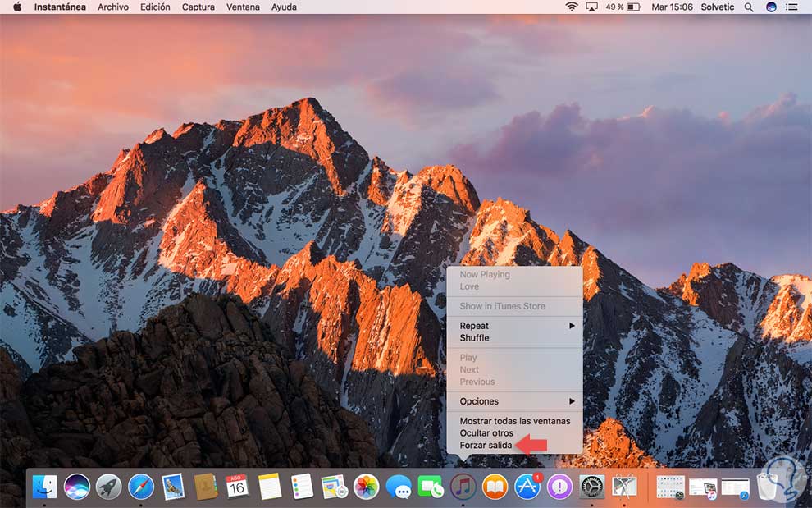Open the Captura menu

(x=198, y=7)
